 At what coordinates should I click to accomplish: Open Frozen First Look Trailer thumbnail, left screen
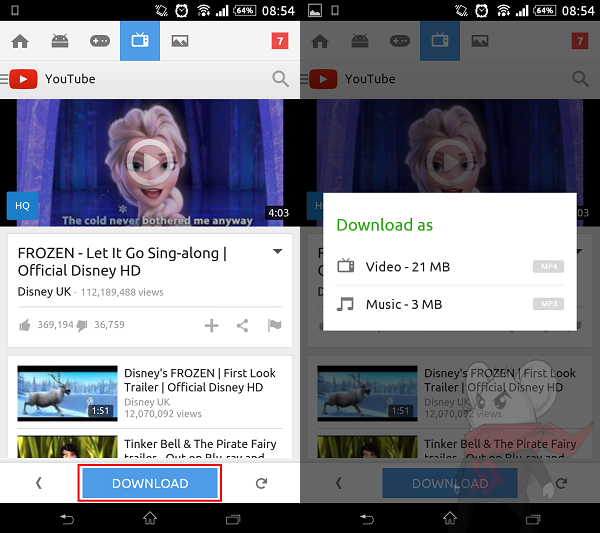click(x=67, y=393)
